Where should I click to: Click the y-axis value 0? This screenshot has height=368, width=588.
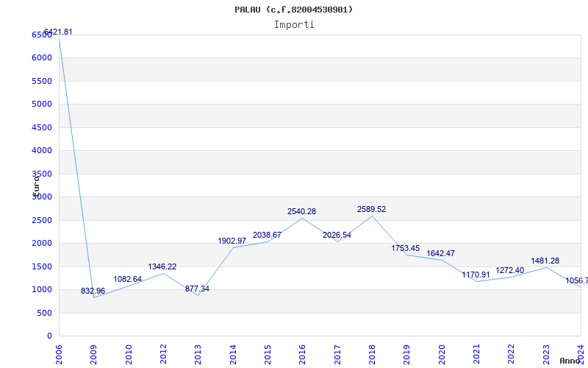[x=49, y=336]
